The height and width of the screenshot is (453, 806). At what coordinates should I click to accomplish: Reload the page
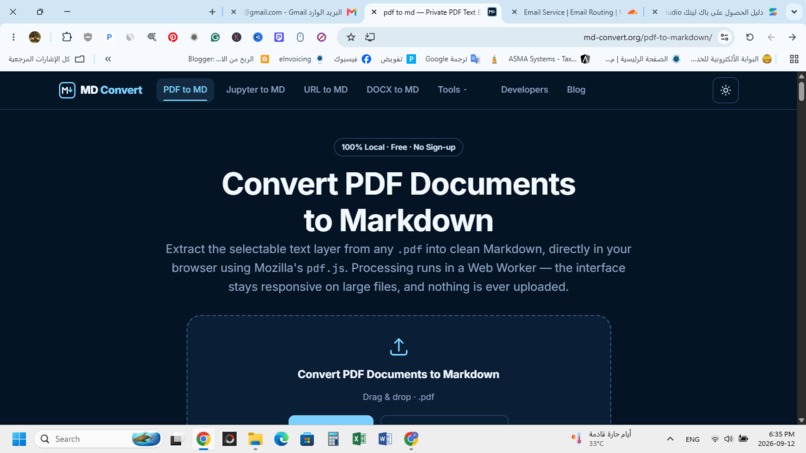749,37
